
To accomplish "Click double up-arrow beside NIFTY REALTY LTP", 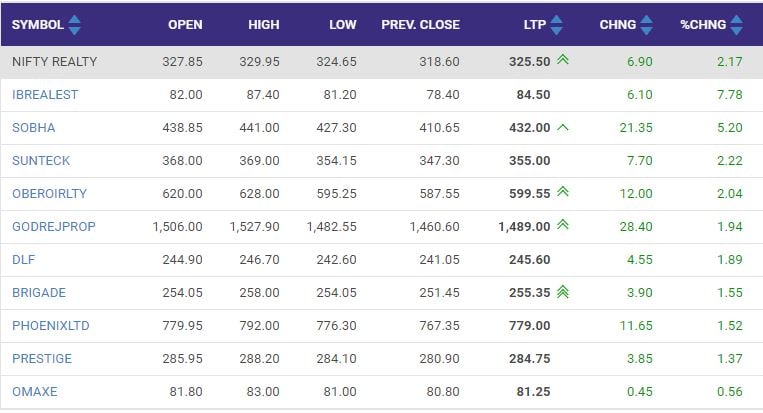I will (x=563, y=61).
